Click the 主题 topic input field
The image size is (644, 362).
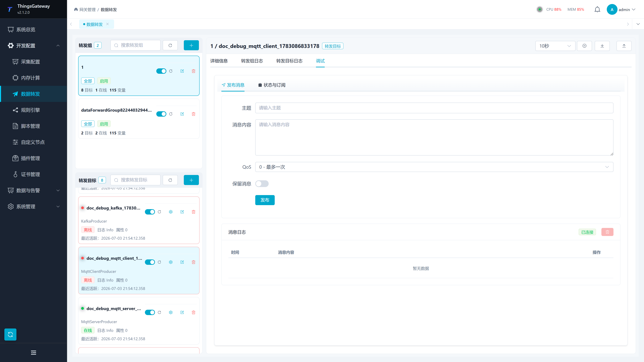coord(434,108)
